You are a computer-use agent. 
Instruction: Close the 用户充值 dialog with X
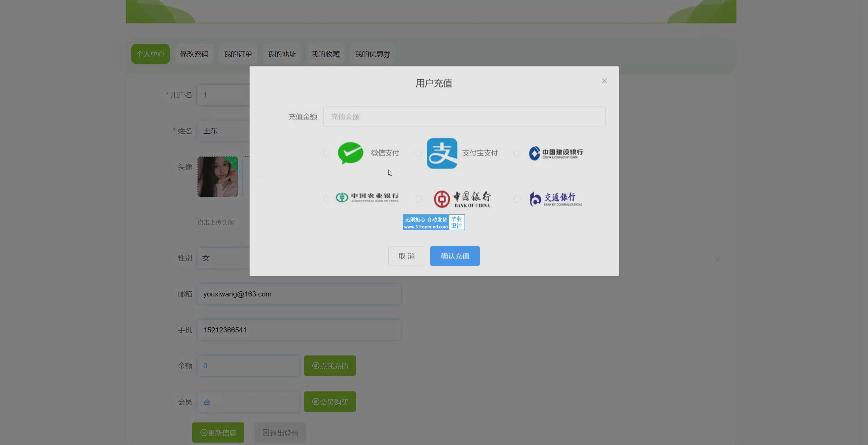pyautogui.click(x=604, y=81)
